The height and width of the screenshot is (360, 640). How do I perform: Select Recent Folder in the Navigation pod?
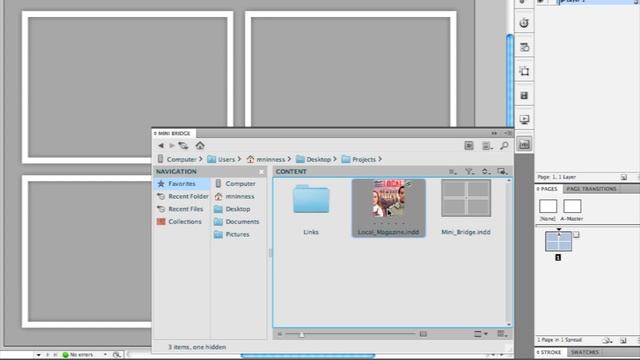[182, 196]
